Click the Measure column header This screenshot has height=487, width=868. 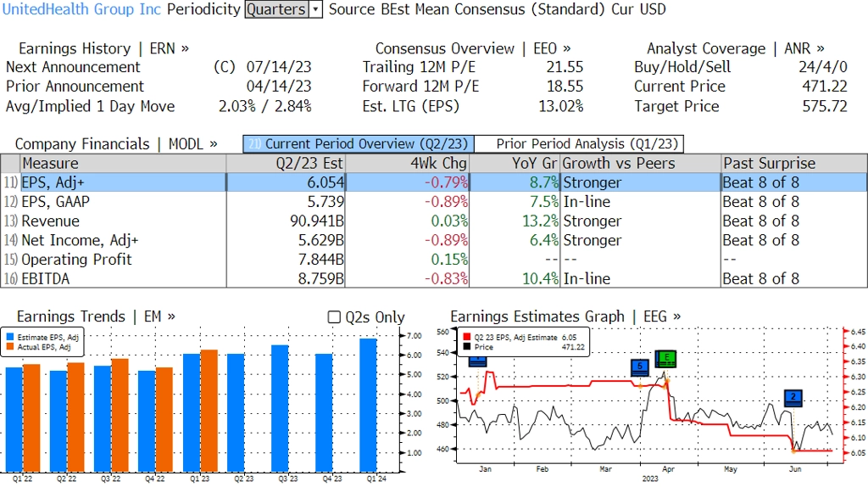(x=123, y=164)
